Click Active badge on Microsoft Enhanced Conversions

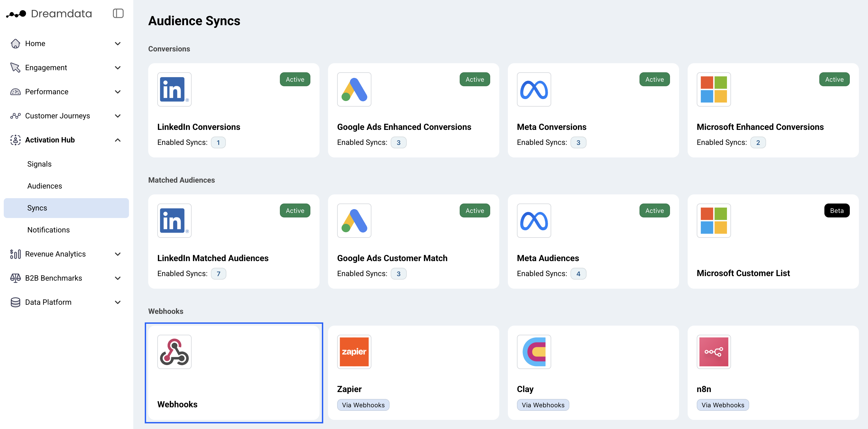[x=834, y=79]
